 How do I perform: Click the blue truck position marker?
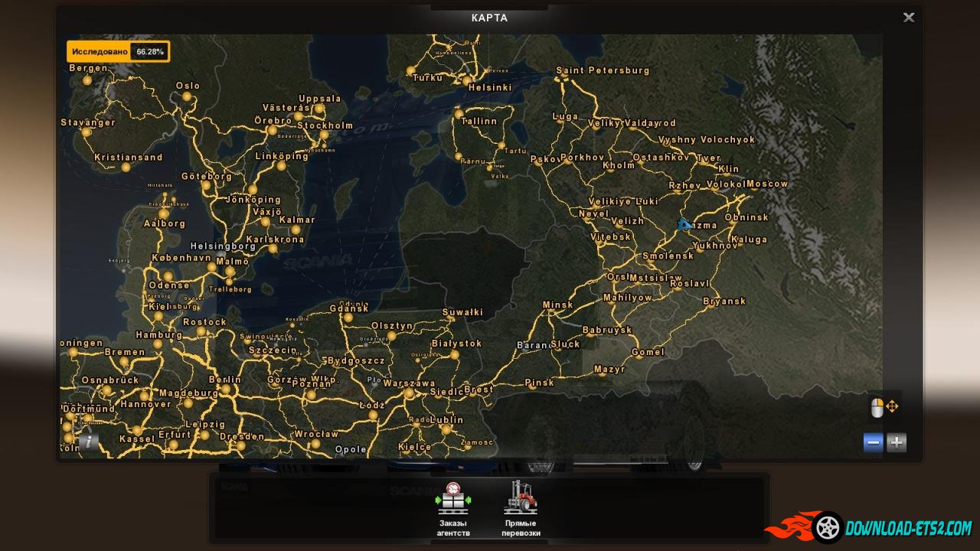[x=684, y=224]
